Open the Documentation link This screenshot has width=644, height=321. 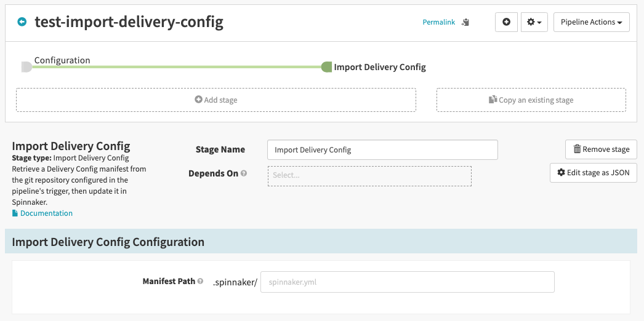[46, 213]
